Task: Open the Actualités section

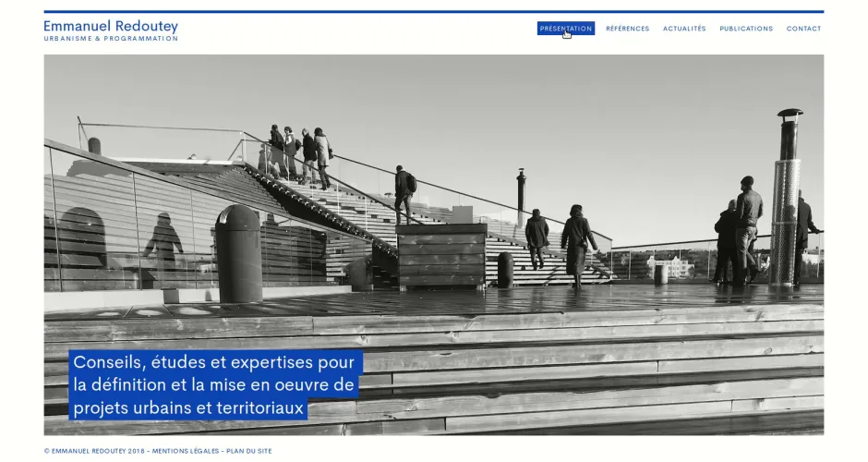Action: (683, 29)
